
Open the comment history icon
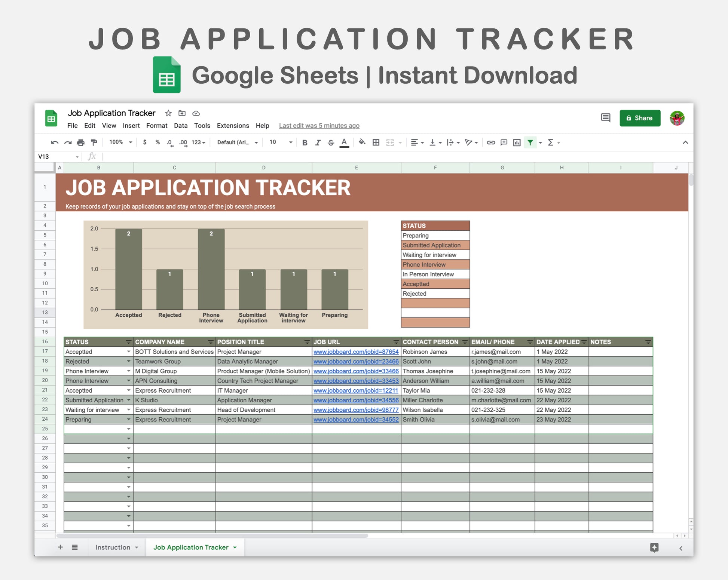point(605,118)
